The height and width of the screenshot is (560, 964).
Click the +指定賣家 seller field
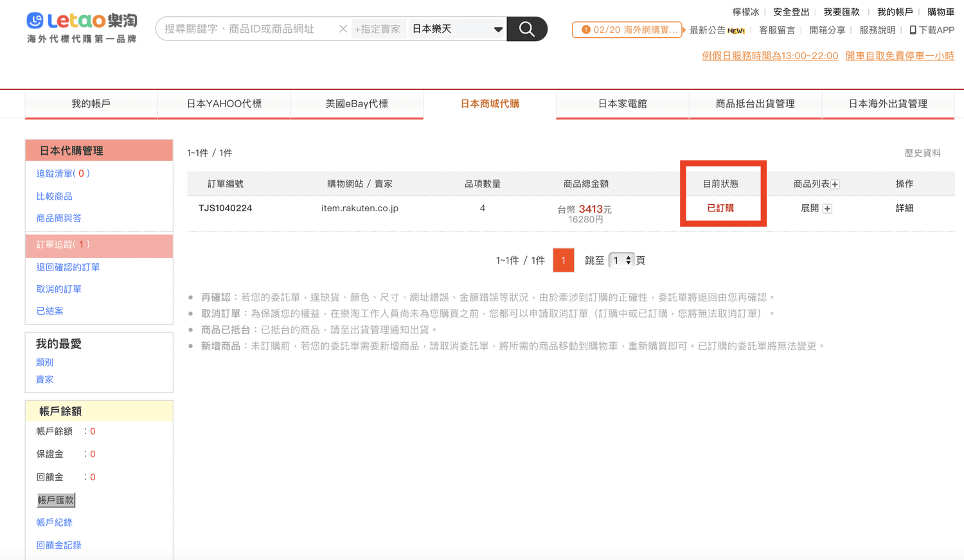click(x=377, y=29)
